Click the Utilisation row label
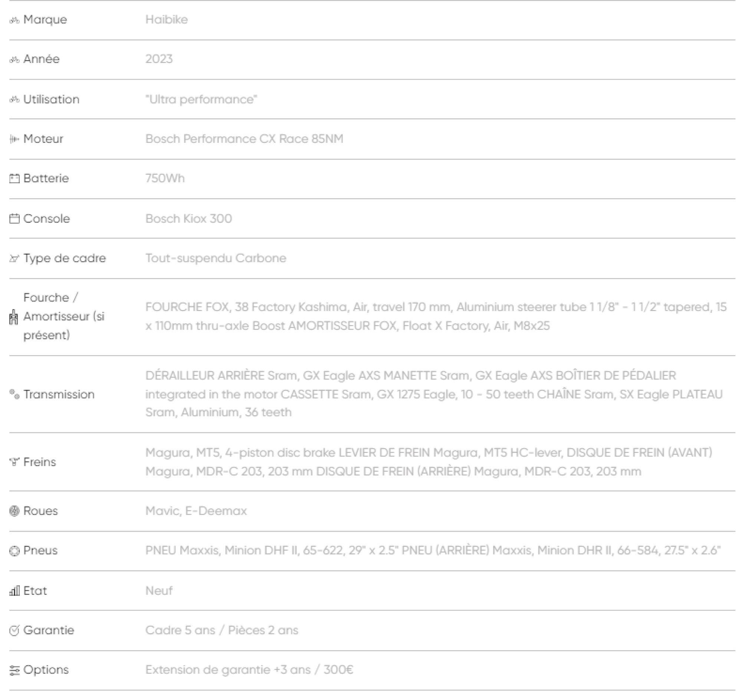This screenshot has height=700, width=742. 51,99
